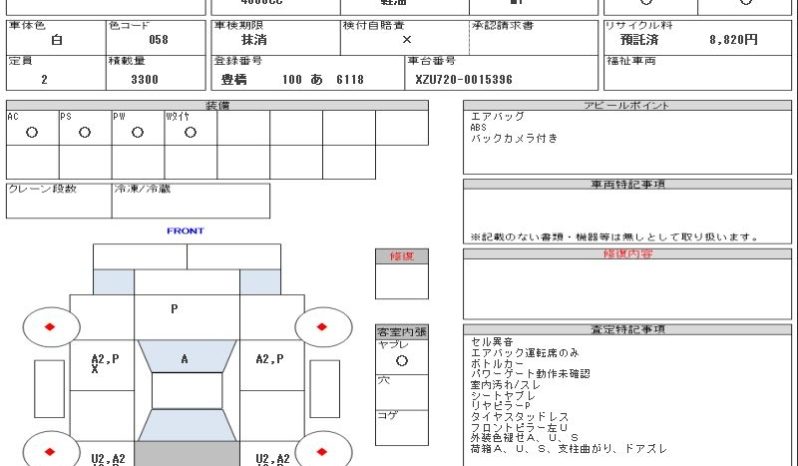
Task: Click the 車検期限 field label
Action: tap(238, 25)
